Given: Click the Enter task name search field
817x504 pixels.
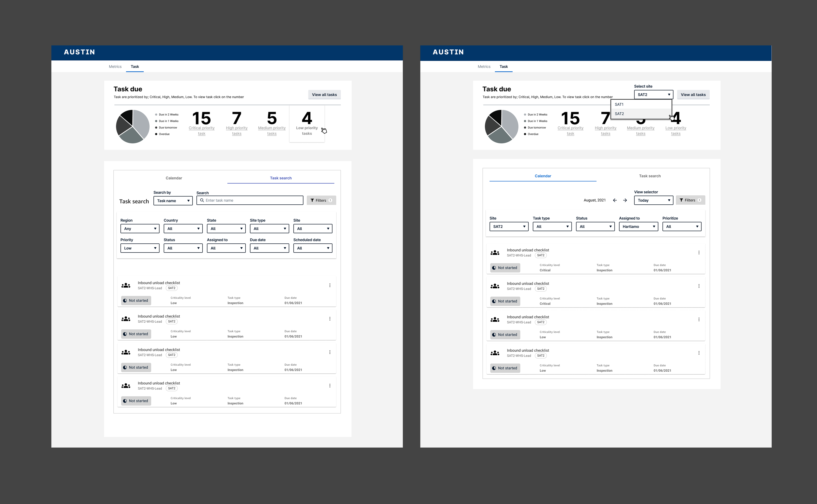Looking at the screenshot, I should (x=250, y=200).
